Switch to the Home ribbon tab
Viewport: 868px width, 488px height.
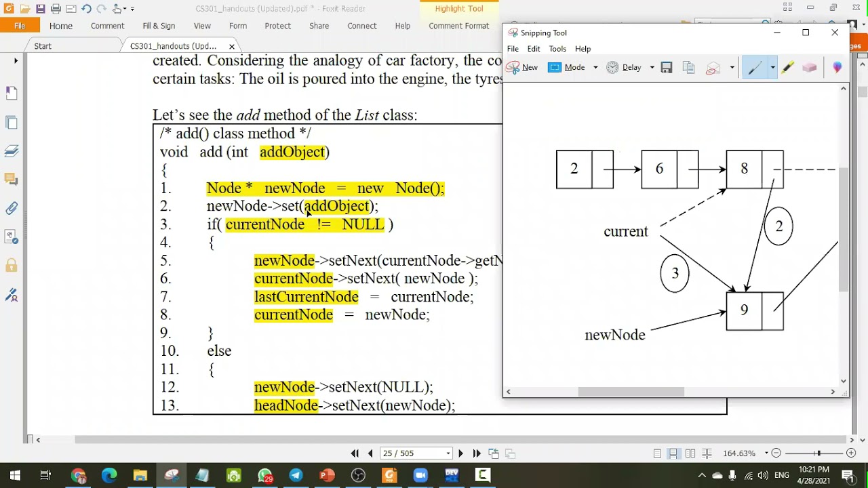60,26
